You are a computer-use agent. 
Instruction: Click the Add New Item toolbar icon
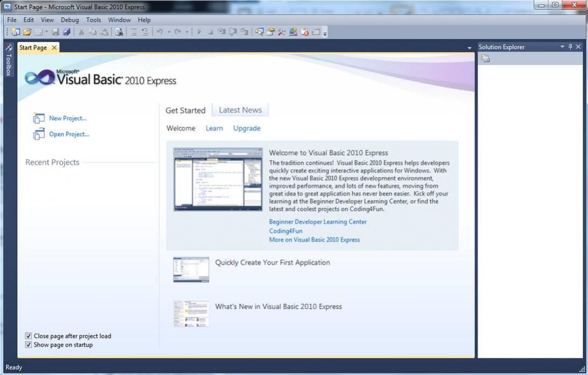pos(38,32)
